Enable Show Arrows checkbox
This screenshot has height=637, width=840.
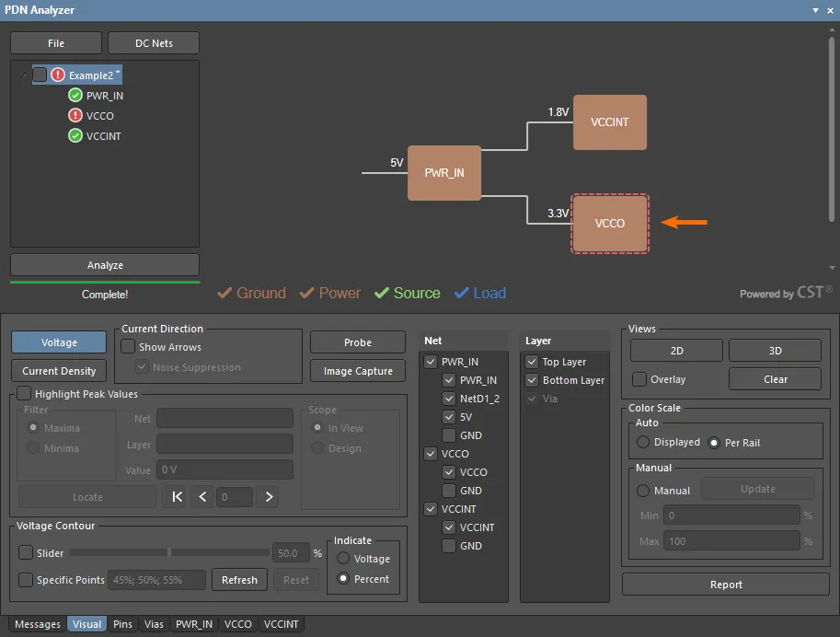(x=128, y=347)
